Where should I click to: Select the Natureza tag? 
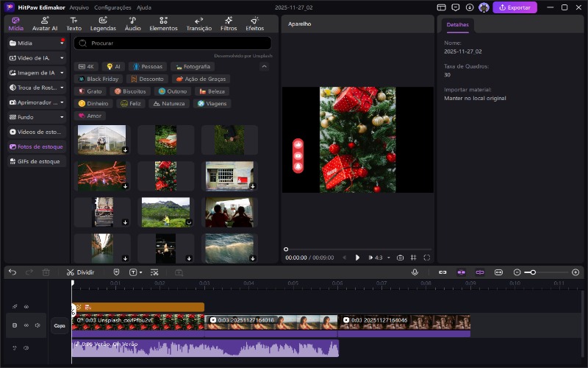click(169, 103)
